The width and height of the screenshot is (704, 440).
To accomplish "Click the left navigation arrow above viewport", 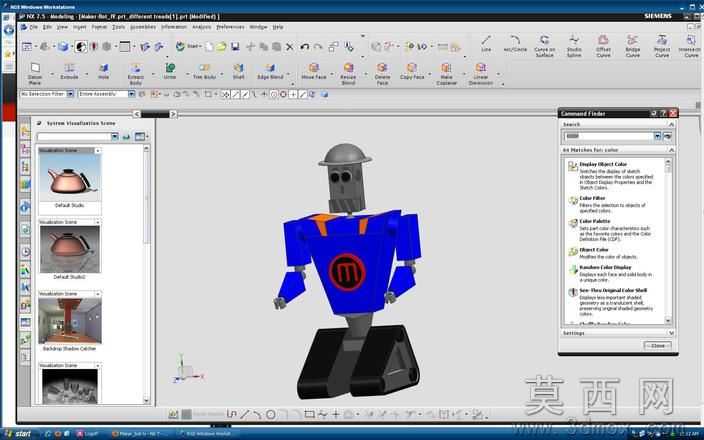I will tap(137, 114).
